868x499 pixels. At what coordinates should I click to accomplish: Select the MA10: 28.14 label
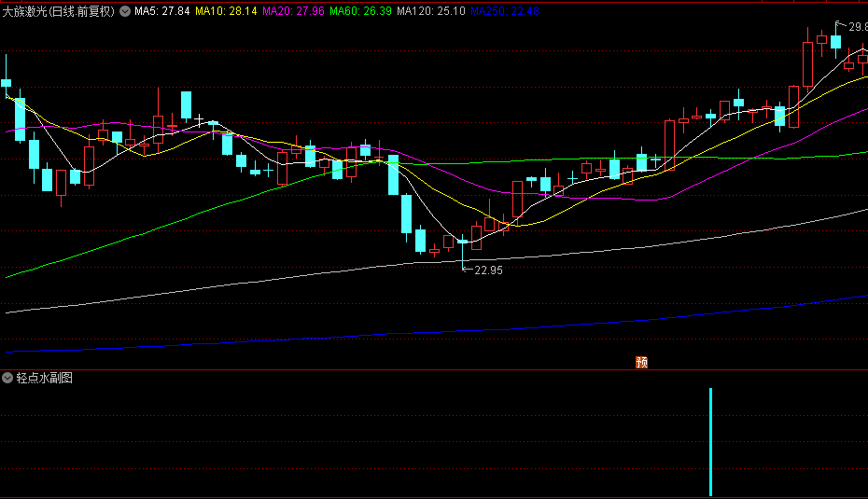tap(226, 11)
